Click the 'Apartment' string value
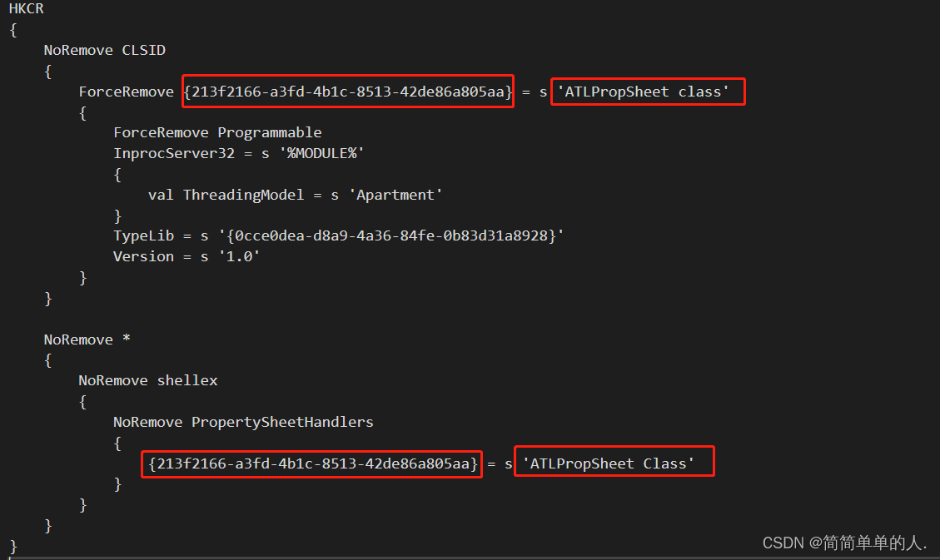Screen dimensions: 940x560 [395, 195]
